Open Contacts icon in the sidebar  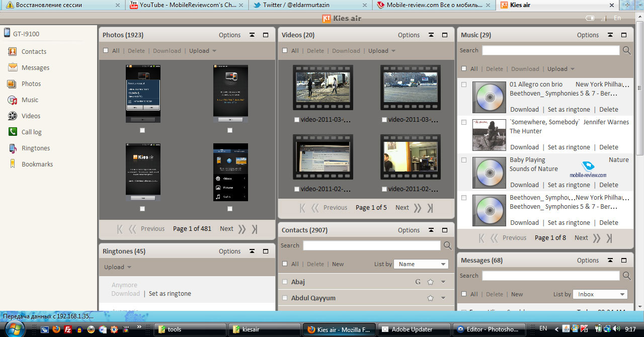click(12, 51)
